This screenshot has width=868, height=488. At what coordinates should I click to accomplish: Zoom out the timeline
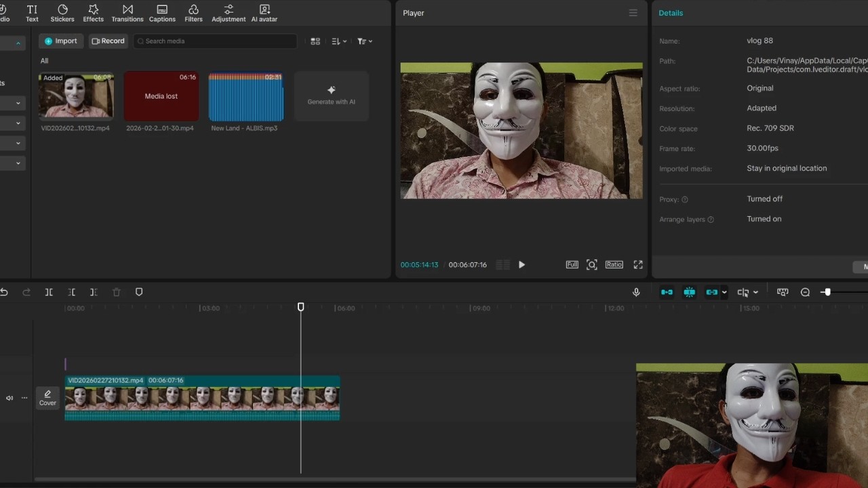pyautogui.click(x=805, y=292)
